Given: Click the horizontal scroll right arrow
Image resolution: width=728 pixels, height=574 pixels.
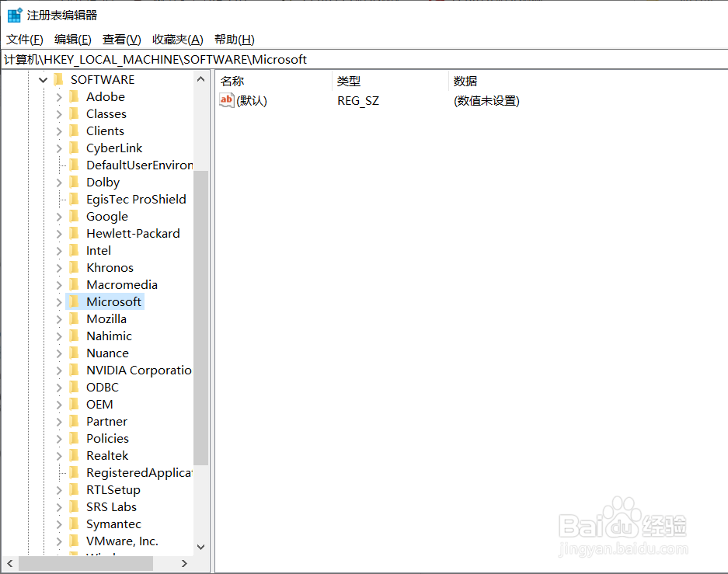Looking at the screenshot, I should pyautogui.click(x=184, y=563).
